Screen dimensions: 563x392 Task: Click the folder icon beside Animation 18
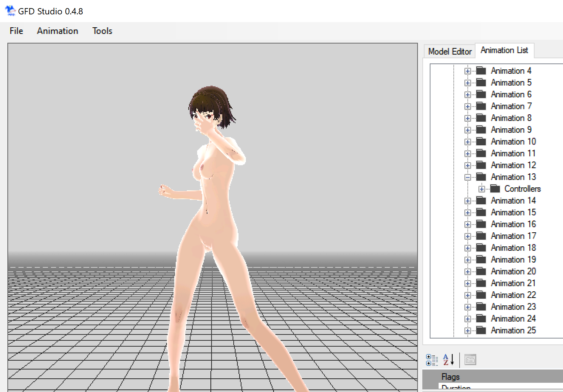(481, 247)
